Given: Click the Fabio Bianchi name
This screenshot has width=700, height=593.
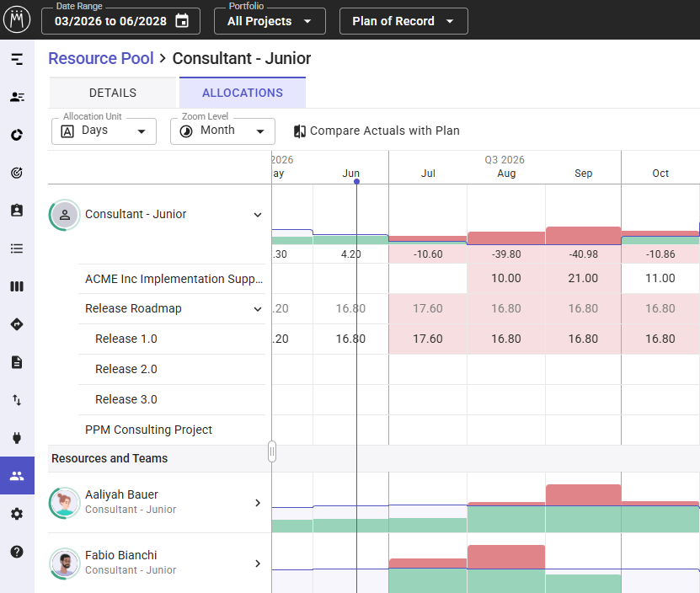Looking at the screenshot, I should click(121, 555).
